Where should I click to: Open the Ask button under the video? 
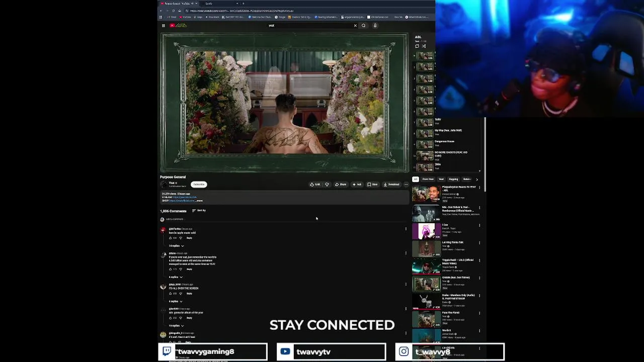[x=357, y=185]
